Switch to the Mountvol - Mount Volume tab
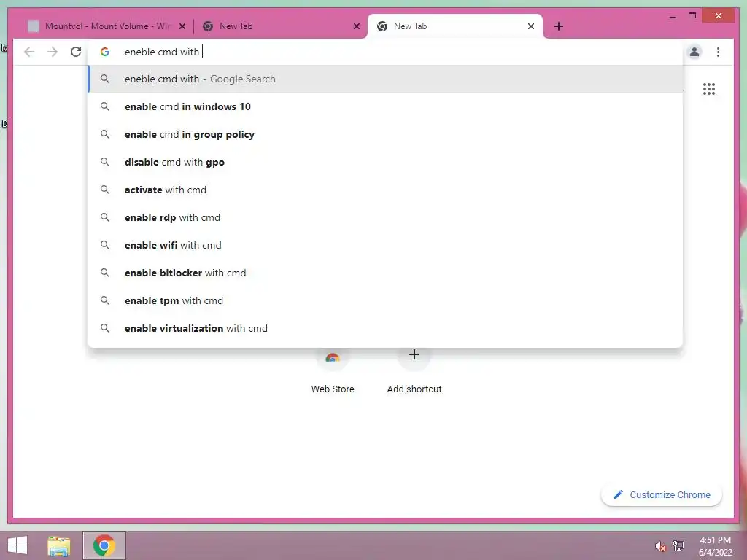 107,26
